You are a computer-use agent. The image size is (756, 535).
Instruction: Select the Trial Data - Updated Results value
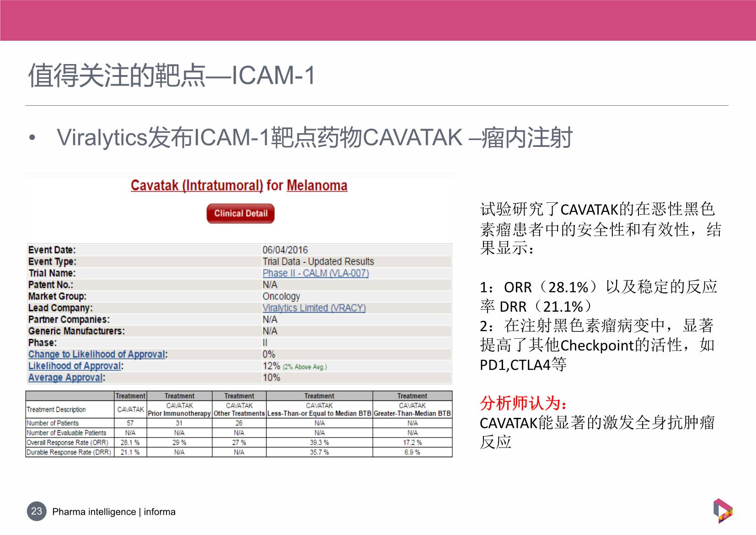click(x=318, y=261)
